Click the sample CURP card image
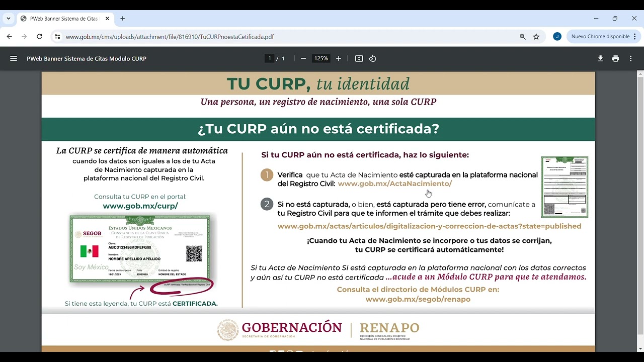 point(140,248)
